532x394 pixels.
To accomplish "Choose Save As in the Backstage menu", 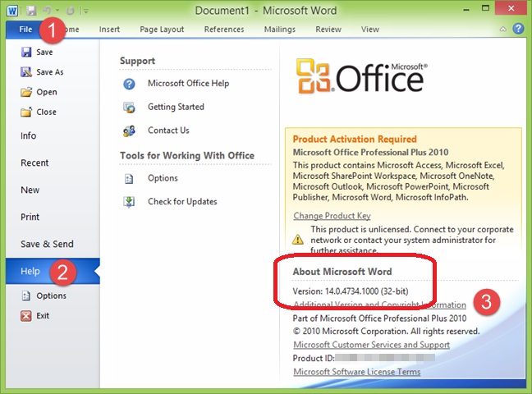I will pos(50,72).
